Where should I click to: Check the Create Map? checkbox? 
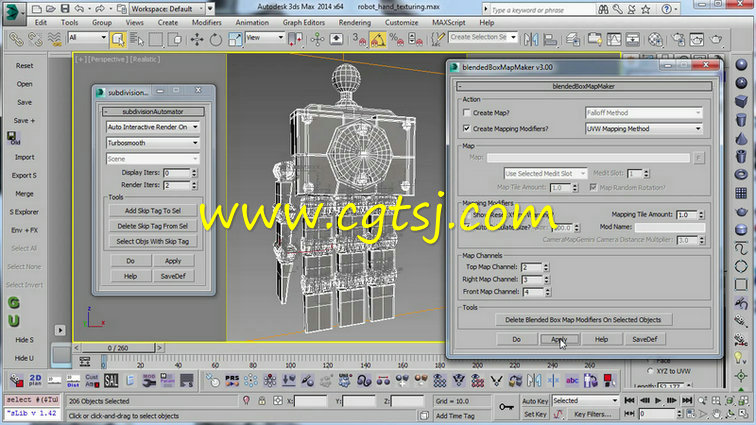466,112
